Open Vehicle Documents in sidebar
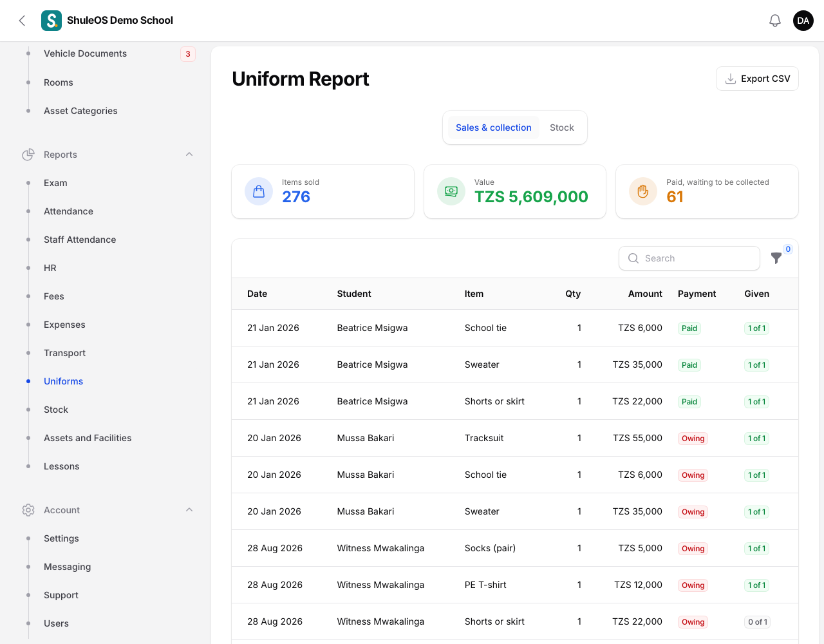This screenshot has width=824, height=644. point(86,53)
